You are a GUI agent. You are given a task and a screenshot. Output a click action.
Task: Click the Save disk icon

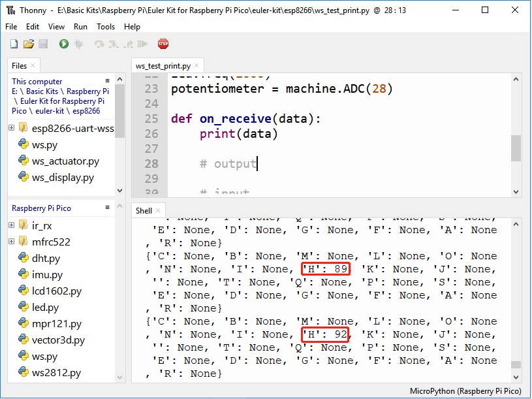pyautogui.click(x=43, y=44)
